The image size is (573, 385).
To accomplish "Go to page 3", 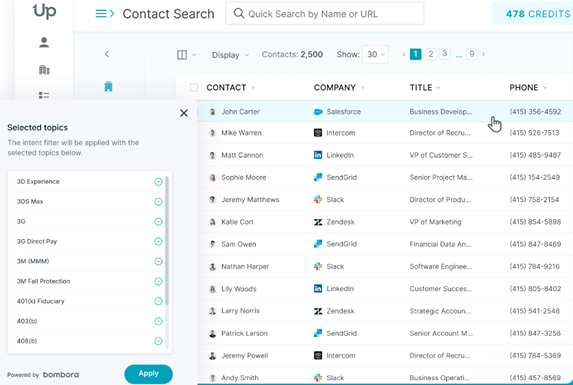I will click(x=444, y=54).
